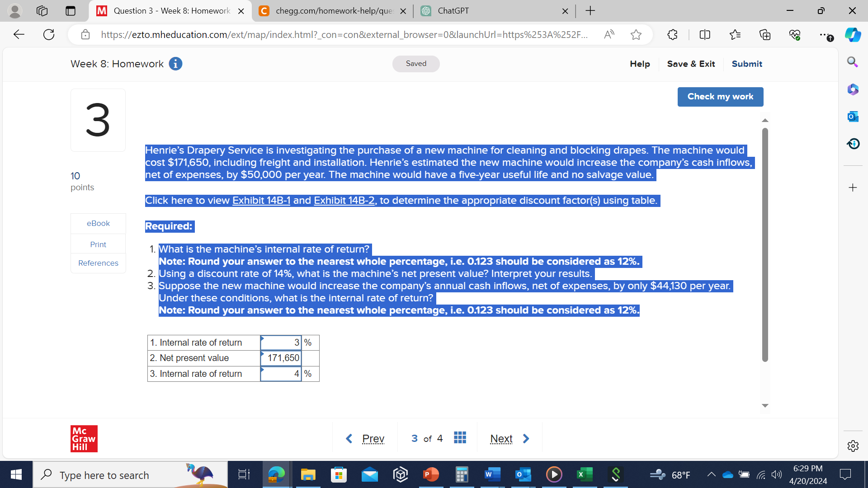Screen dimensions: 868x488
Task: Add this page to favorites star
Action: pos(636,34)
